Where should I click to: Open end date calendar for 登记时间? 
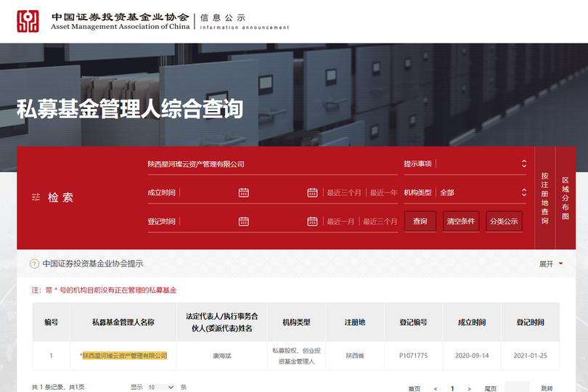click(312, 221)
